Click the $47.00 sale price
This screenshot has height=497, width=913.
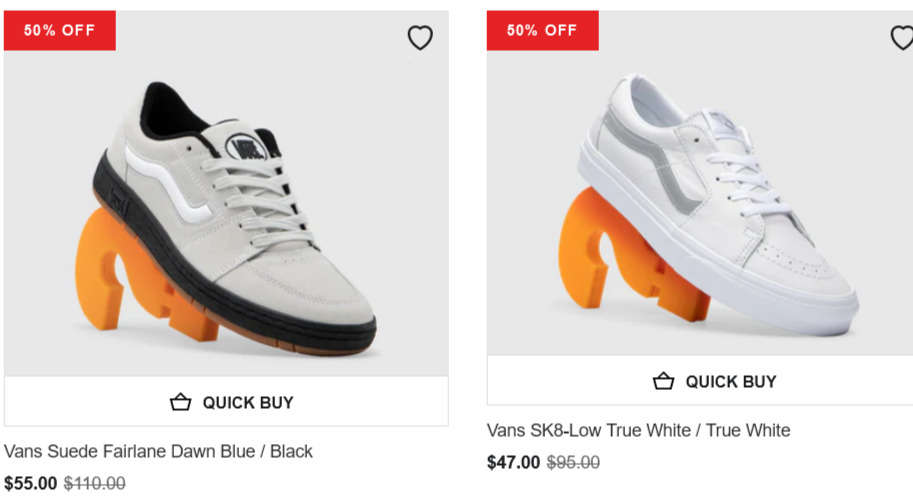coord(513,462)
